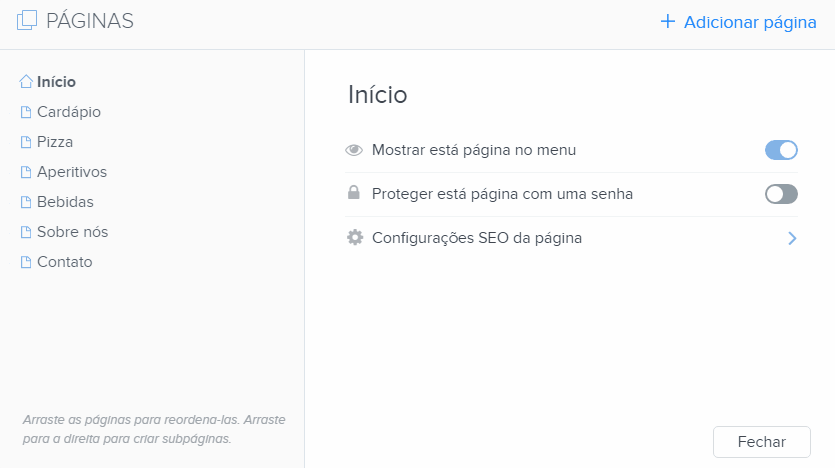The width and height of the screenshot is (835, 468).
Task: Open SEO settings via the chevron arrow
Action: (792, 238)
